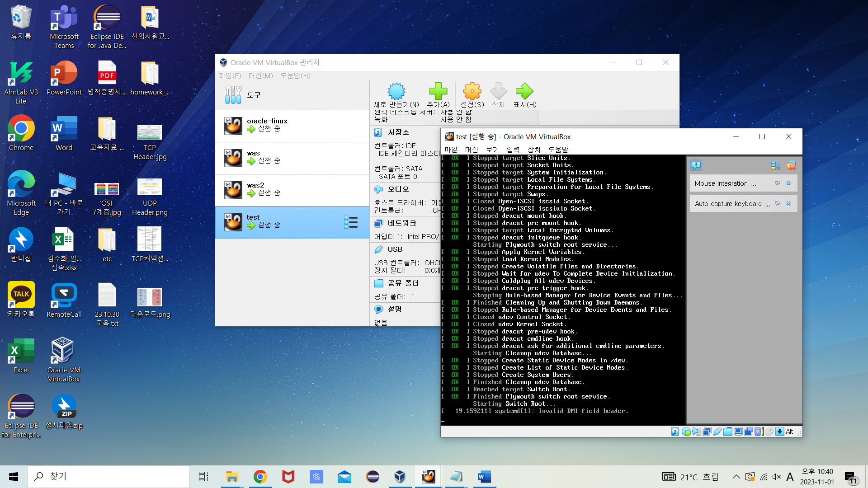The height and width of the screenshot is (488, 868).
Task: Dismiss the Mouse integration notification
Action: point(788,183)
